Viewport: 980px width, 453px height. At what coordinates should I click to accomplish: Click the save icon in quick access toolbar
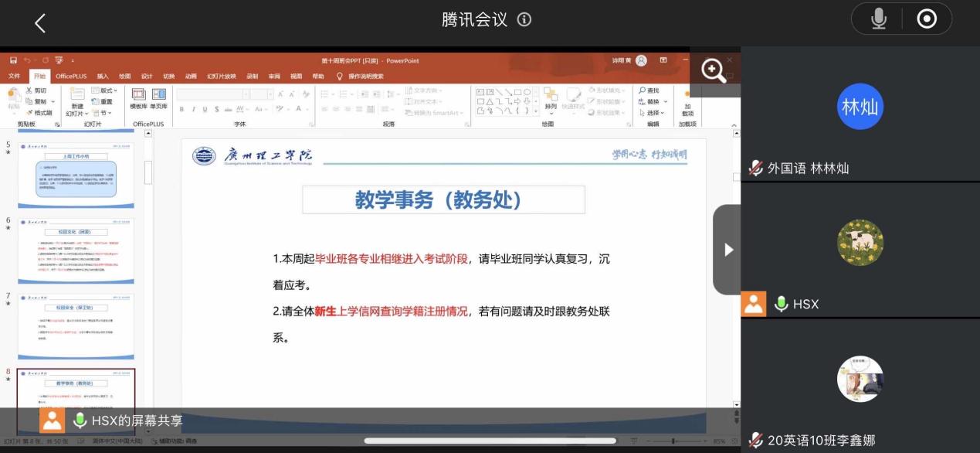coord(12,60)
